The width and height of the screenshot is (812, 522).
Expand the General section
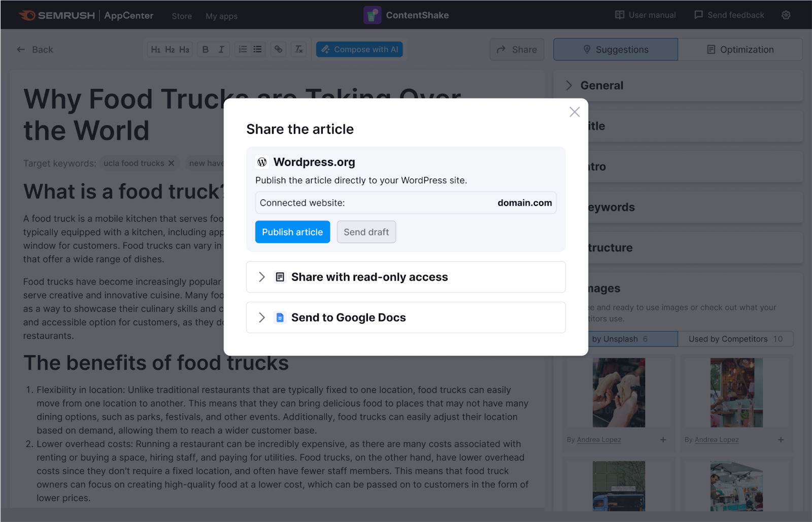[x=678, y=86]
